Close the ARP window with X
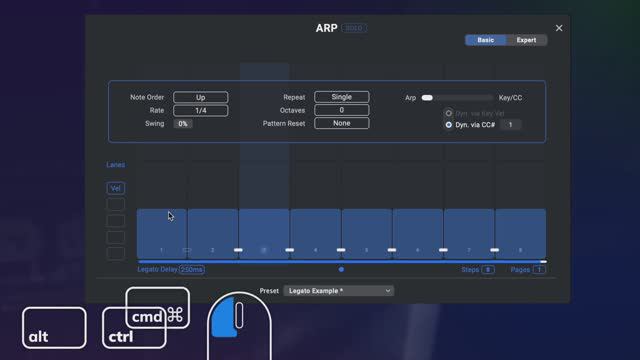The height and width of the screenshot is (360, 640). [559, 28]
